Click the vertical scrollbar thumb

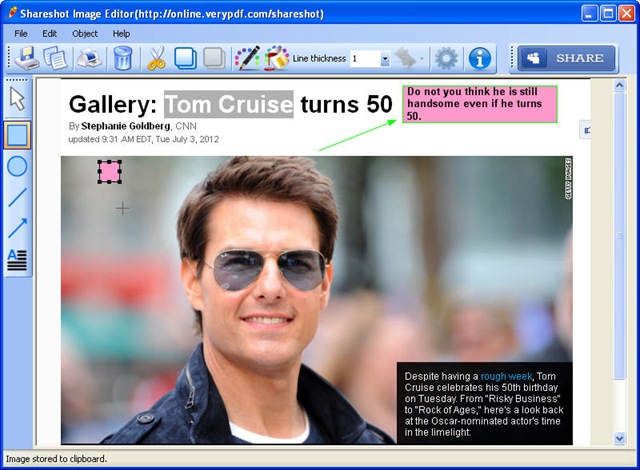620,235
